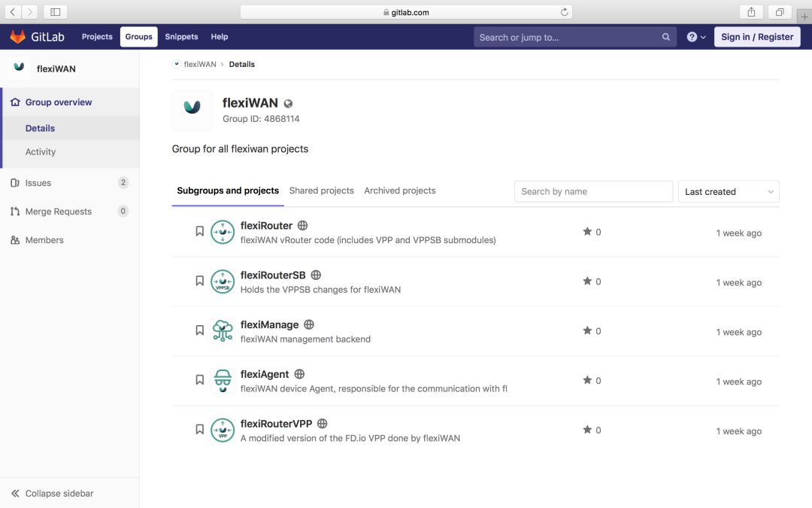Open Group overview in the sidebar
The height and width of the screenshot is (508, 812).
click(x=59, y=102)
